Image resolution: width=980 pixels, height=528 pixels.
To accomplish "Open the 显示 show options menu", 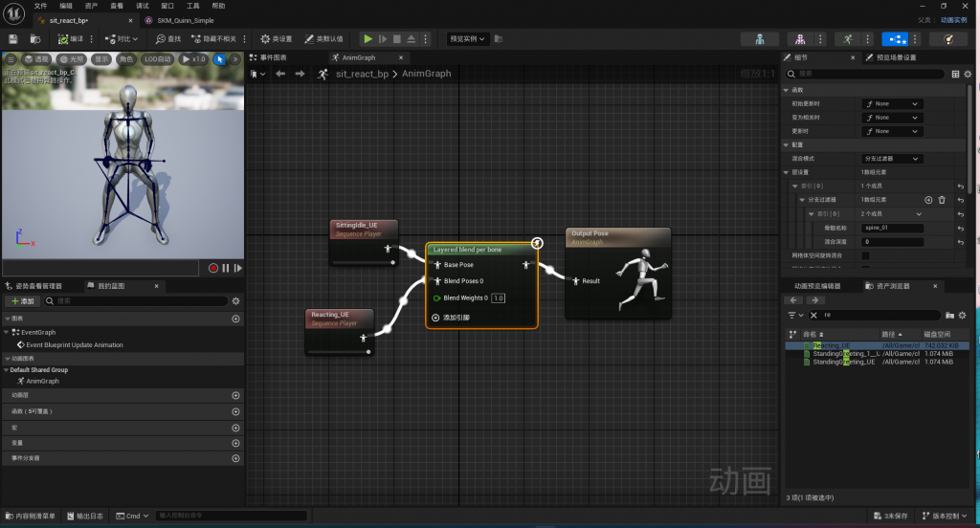I will pos(101,59).
